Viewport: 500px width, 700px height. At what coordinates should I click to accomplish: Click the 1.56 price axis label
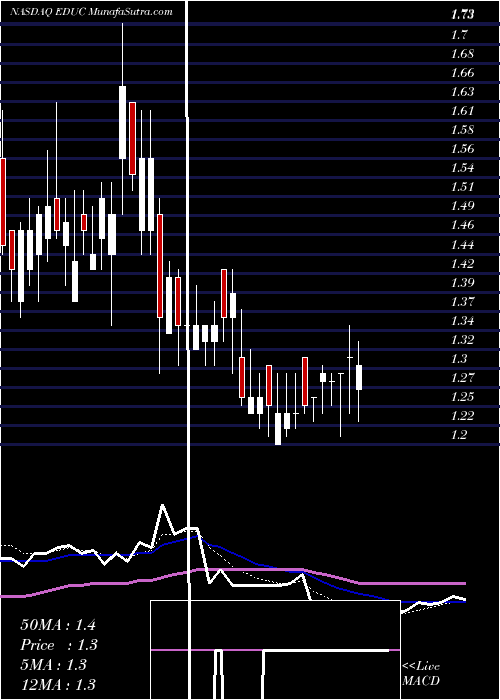click(462, 149)
